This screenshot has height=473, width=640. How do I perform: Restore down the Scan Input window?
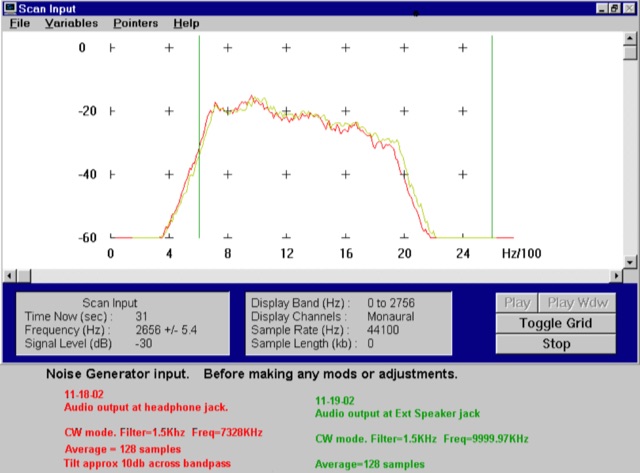[617, 8]
